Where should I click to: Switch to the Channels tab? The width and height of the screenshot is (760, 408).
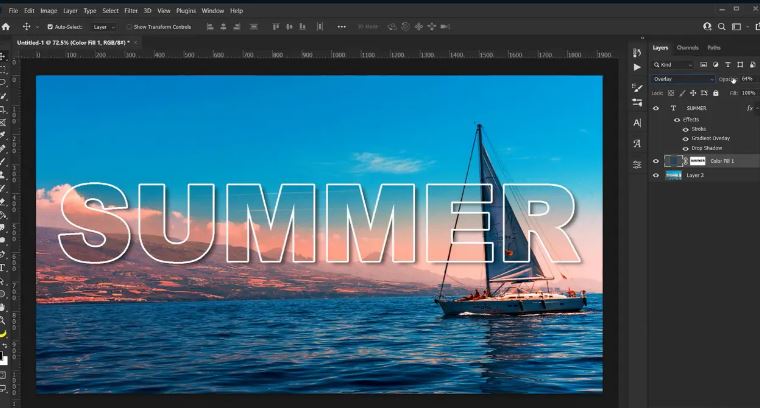pyautogui.click(x=687, y=47)
